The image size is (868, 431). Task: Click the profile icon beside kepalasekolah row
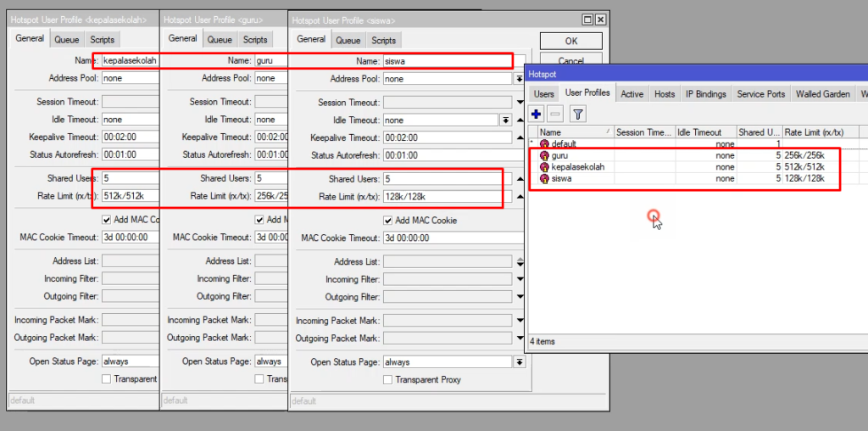coord(544,167)
